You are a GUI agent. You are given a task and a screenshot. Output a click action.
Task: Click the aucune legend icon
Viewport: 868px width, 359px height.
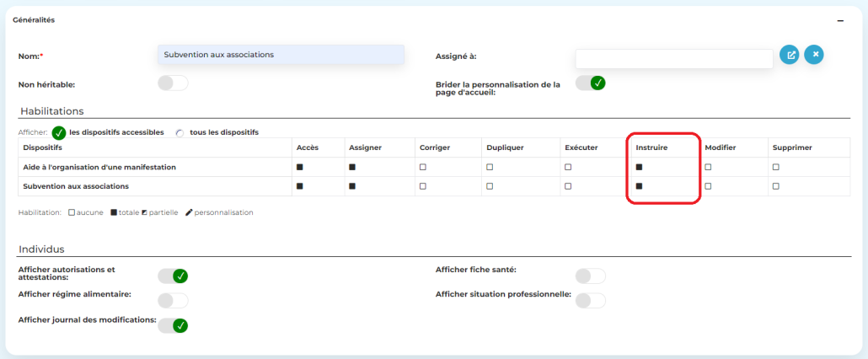[72, 212]
